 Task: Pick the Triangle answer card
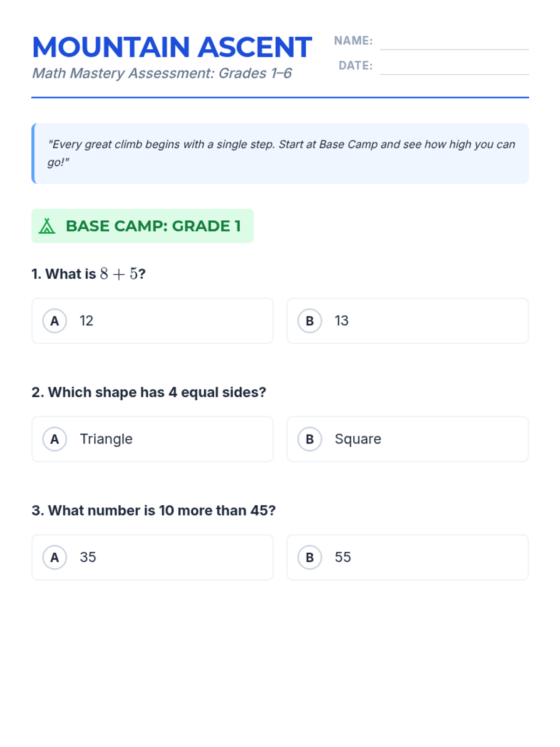(x=153, y=439)
